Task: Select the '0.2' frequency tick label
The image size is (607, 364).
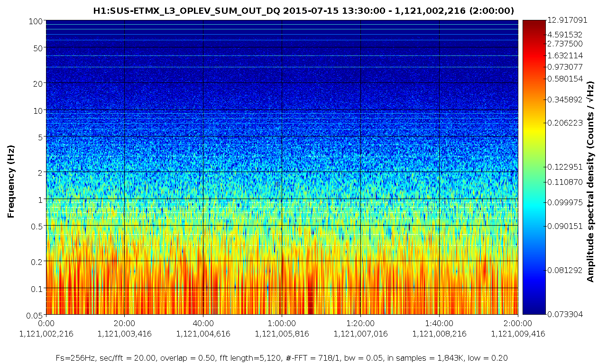Action: click(x=38, y=261)
